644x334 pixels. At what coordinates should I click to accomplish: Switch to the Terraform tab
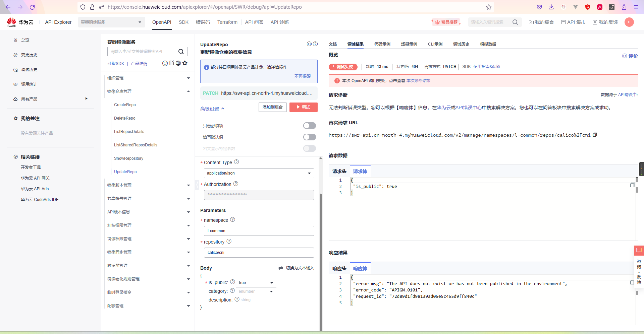coord(227,22)
